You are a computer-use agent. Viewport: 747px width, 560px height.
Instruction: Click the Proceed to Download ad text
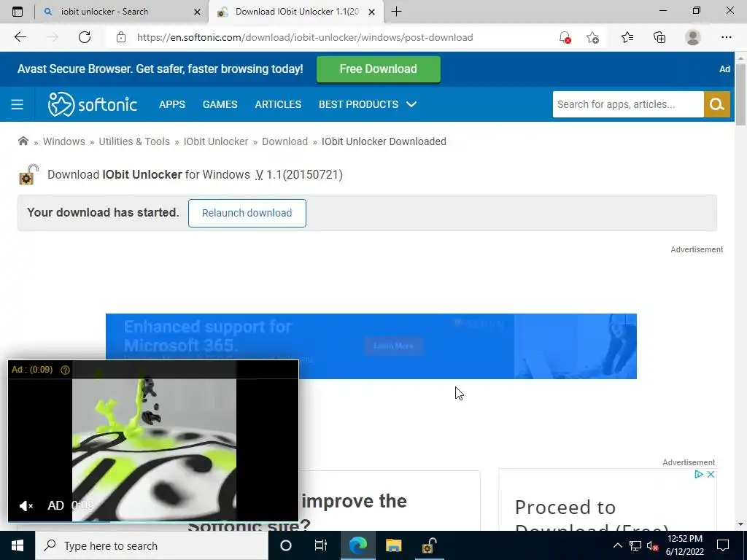click(591, 518)
